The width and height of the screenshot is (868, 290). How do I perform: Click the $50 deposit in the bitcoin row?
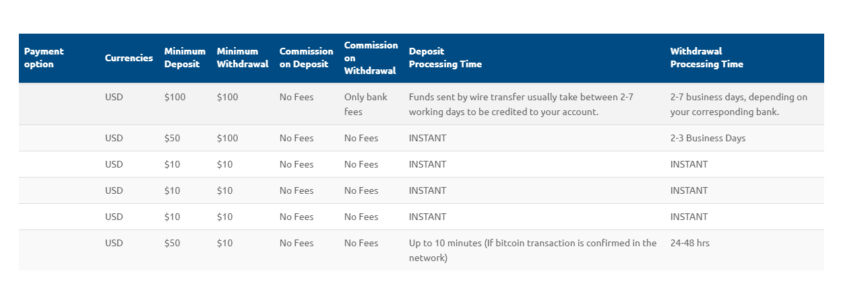[173, 243]
